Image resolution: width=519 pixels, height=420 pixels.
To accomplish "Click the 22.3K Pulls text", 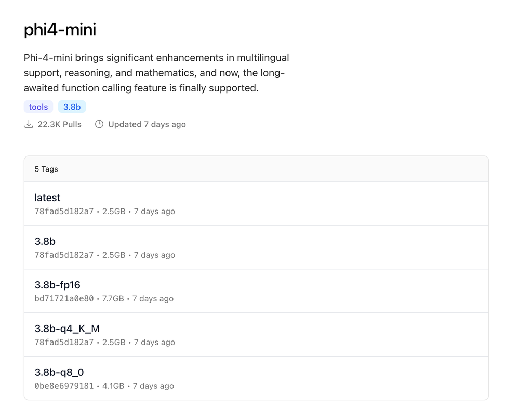I will click(x=59, y=124).
